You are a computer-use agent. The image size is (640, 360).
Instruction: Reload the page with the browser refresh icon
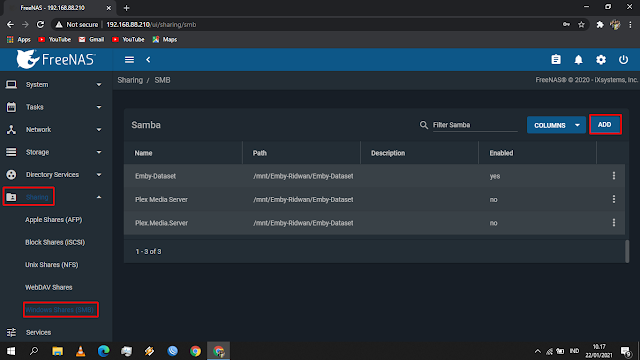40,24
